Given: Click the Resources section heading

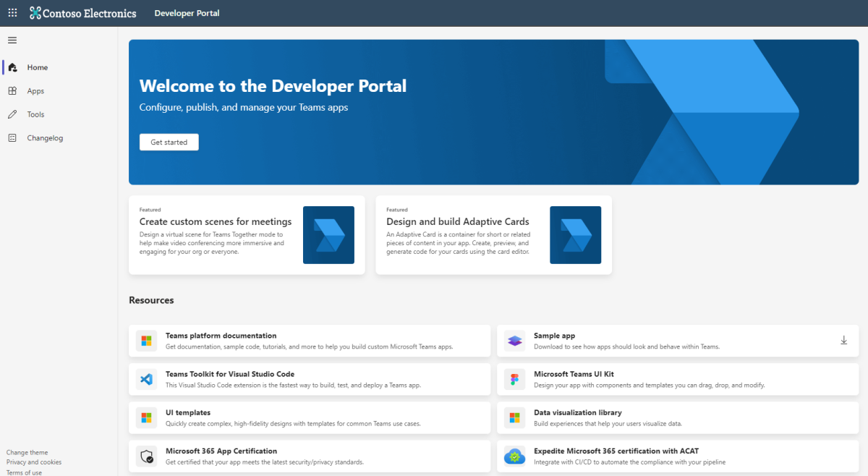Looking at the screenshot, I should [x=151, y=300].
